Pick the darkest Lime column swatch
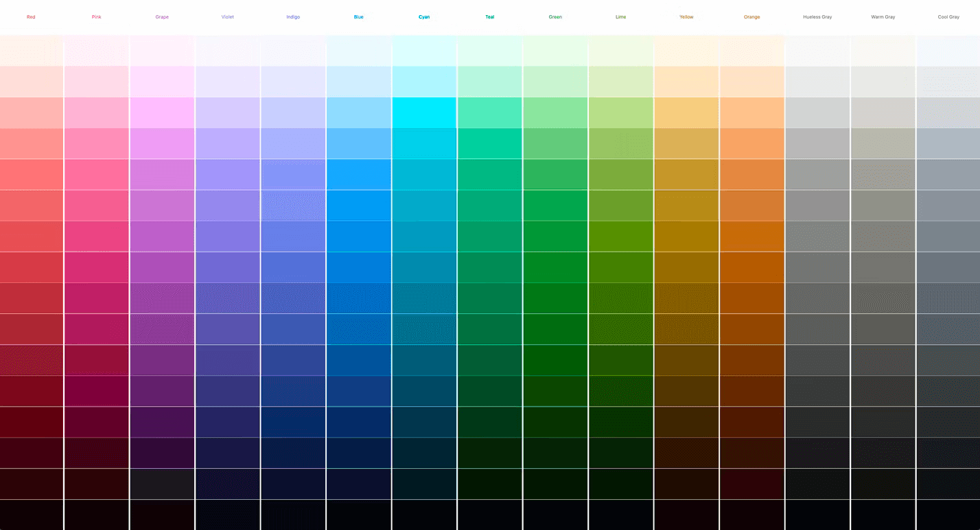Viewport: 980px width, 530px height. [x=621, y=515]
